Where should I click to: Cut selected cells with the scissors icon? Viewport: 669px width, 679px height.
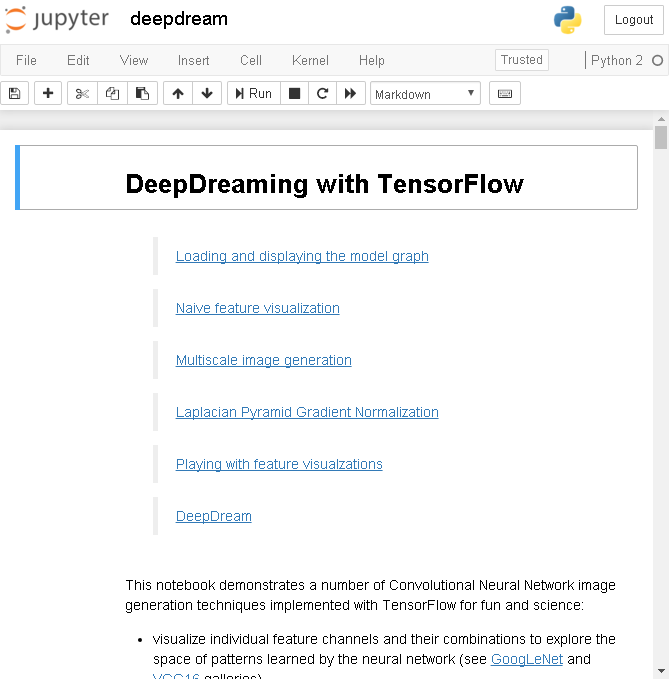click(x=82, y=93)
